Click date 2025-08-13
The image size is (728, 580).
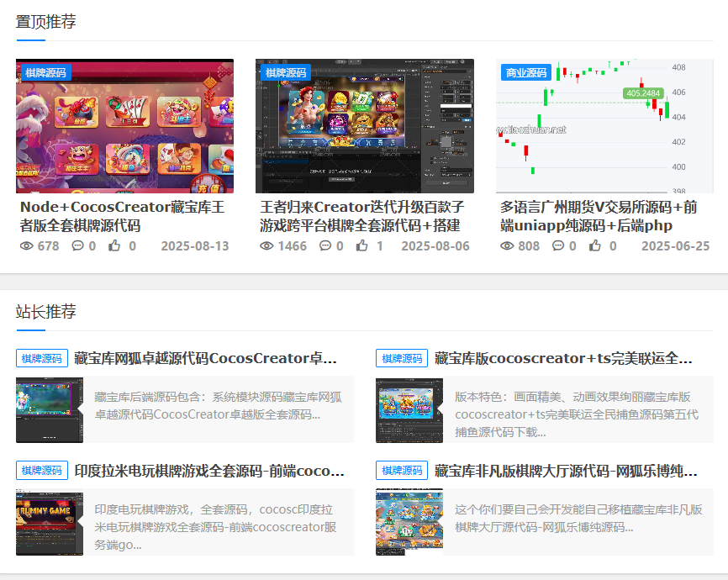coord(195,246)
